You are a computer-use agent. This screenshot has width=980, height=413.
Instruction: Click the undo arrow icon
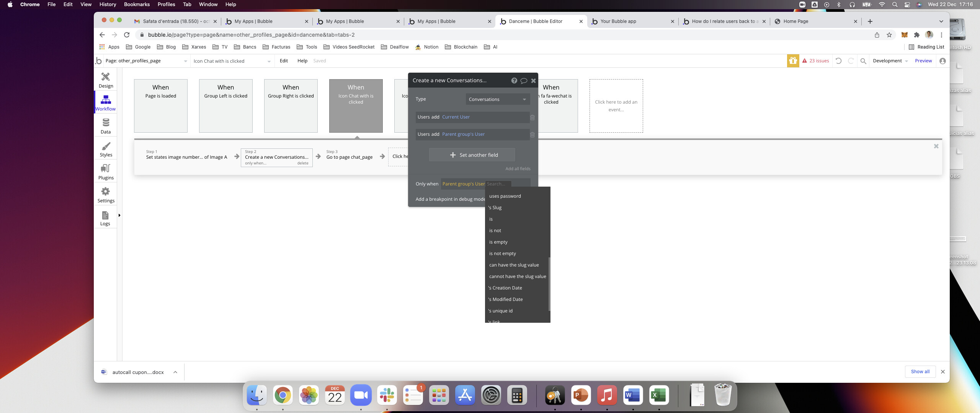(838, 61)
